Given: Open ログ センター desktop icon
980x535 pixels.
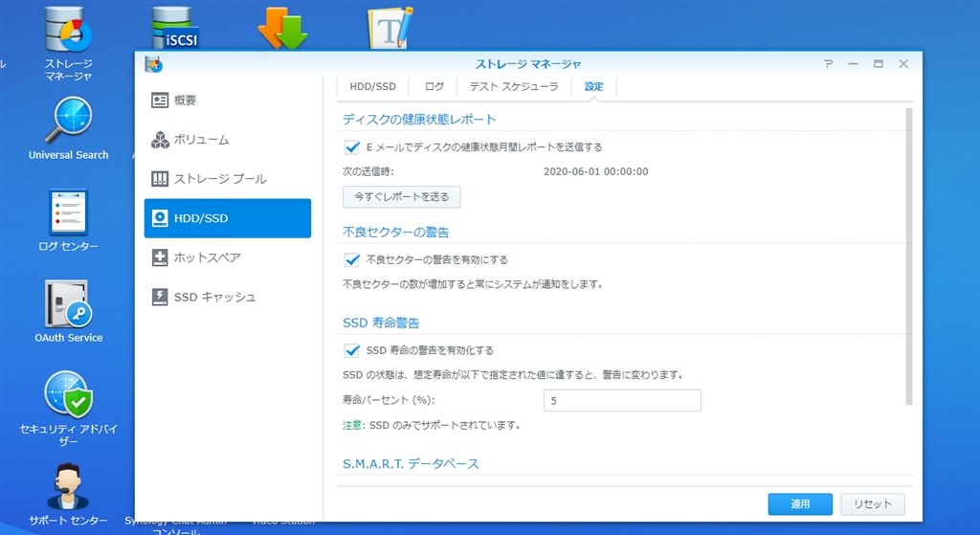Looking at the screenshot, I should tap(69, 220).
